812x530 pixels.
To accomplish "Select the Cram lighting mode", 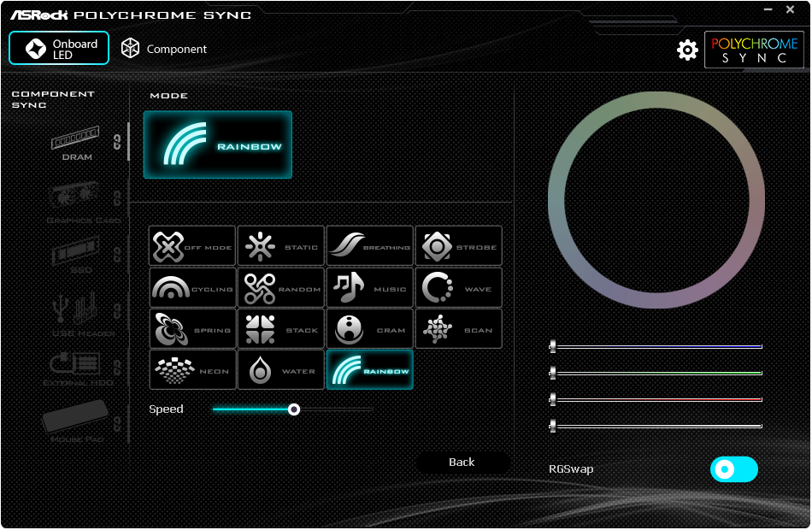I will click(x=370, y=329).
